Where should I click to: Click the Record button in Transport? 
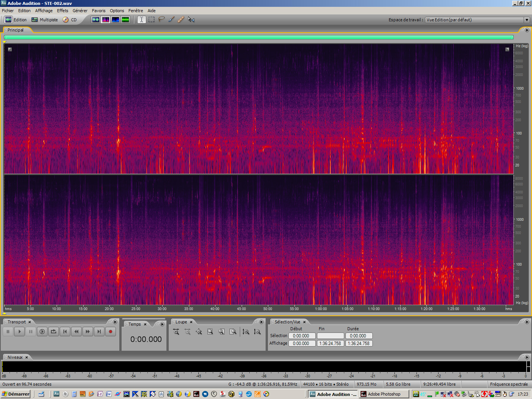pyautogui.click(x=111, y=332)
